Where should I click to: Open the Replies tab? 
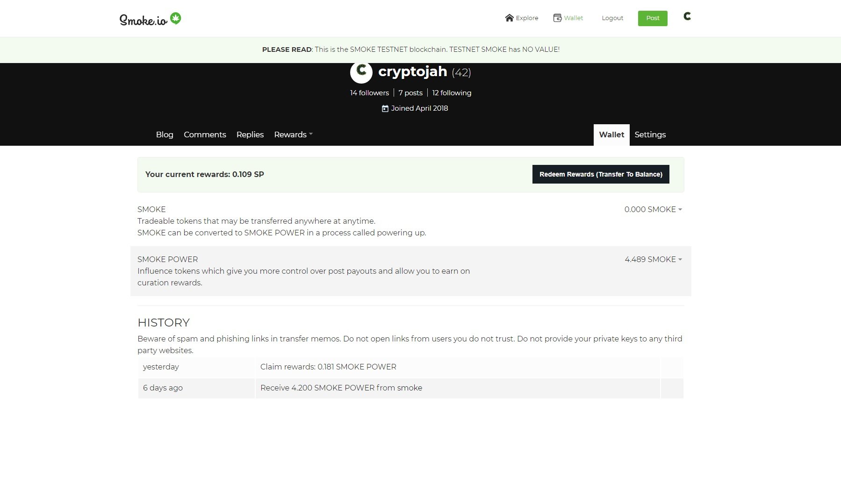pos(250,135)
